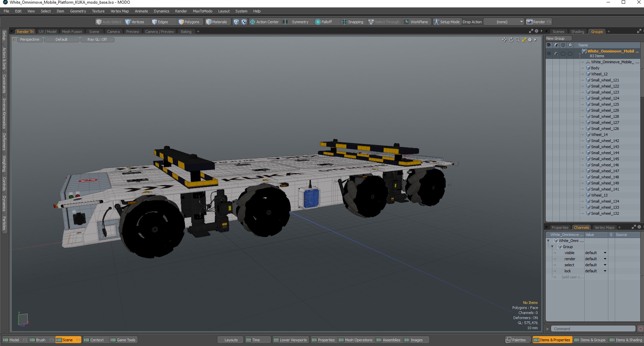The height and width of the screenshot is (346, 644).
Task: Open the Vertex Map menu
Action: [120, 11]
